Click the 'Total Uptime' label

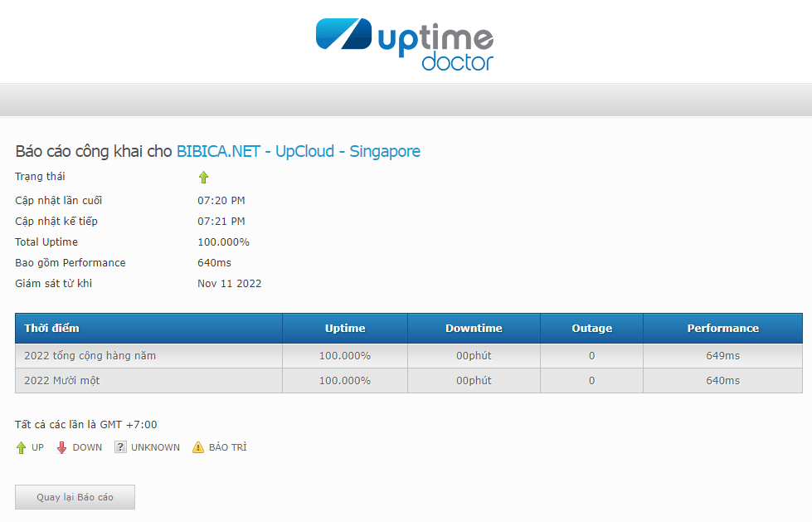pos(46,242)
